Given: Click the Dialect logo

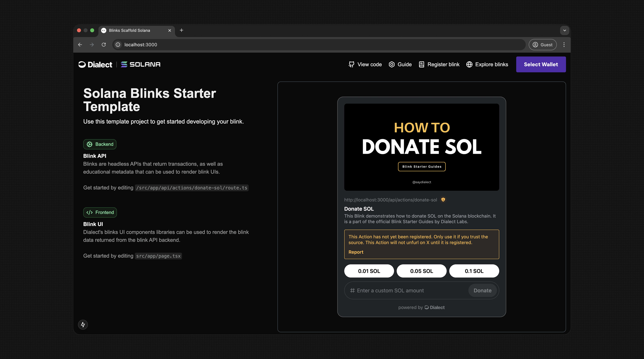Looking at the screenshot, I should tap(95, 65).
